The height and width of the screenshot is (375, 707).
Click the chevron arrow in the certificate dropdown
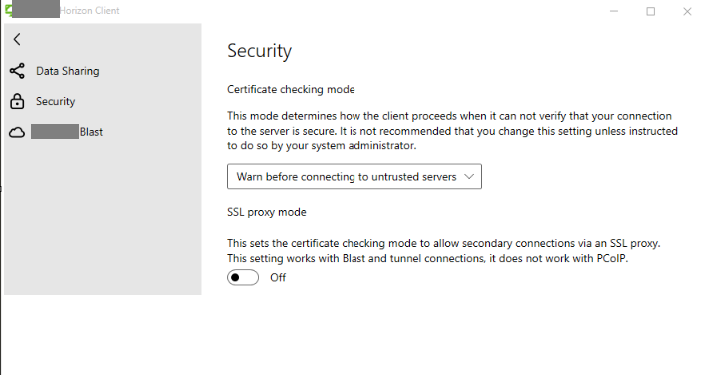coord(469,176)
